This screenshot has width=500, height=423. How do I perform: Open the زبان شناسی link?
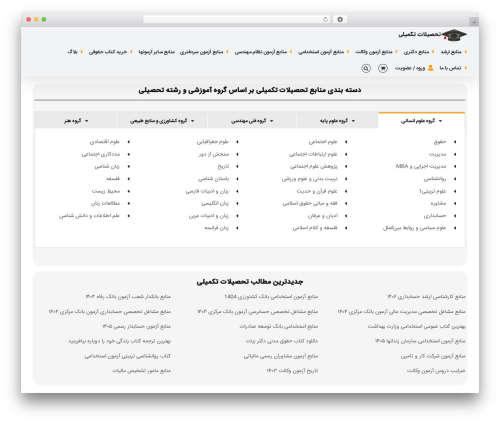point(107,166)
